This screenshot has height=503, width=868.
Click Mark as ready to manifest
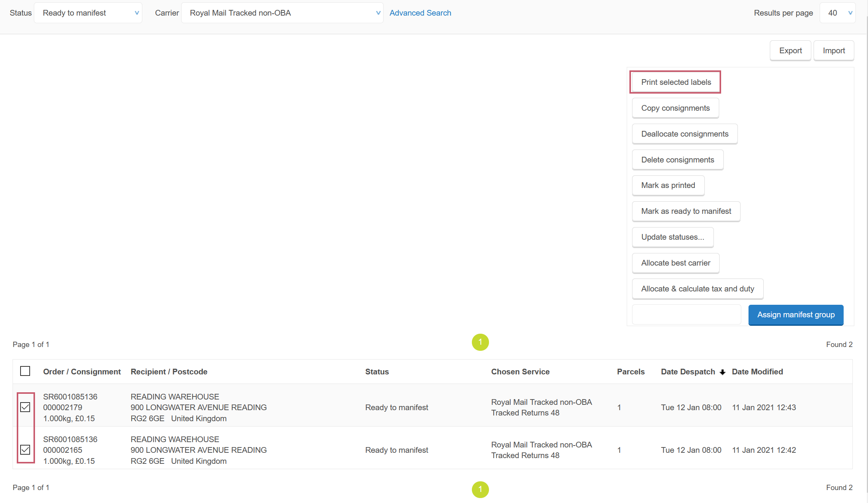686,211
